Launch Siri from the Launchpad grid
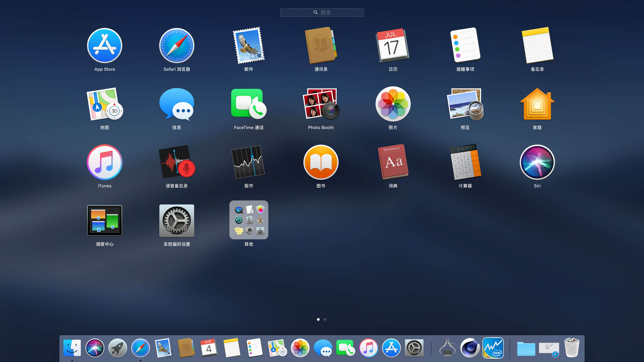The height and width of the screenshot is (362, 644). (x=537, y=162)
